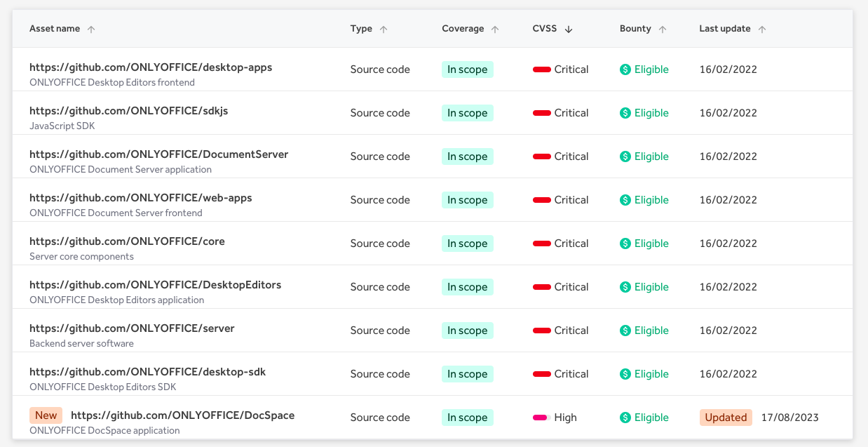
Task: Select the 'ONLYOFFICE Desktop Editors application' description
Action: [x=117, y=300]
